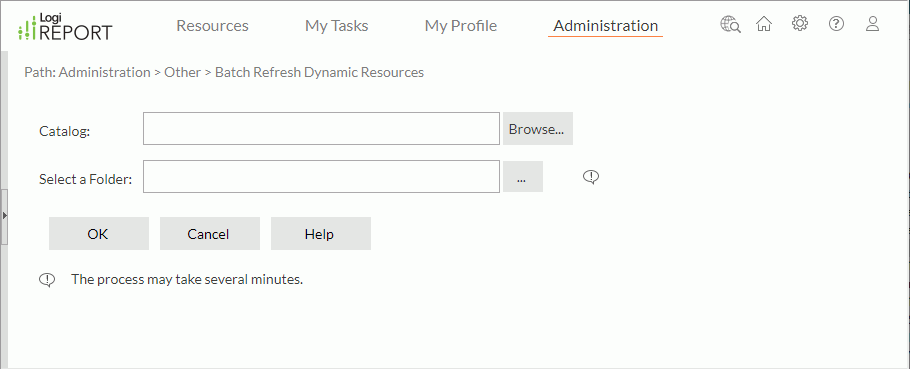Click the ellipsis folder picker button
The image size is (910, 369).
(523, 177)
